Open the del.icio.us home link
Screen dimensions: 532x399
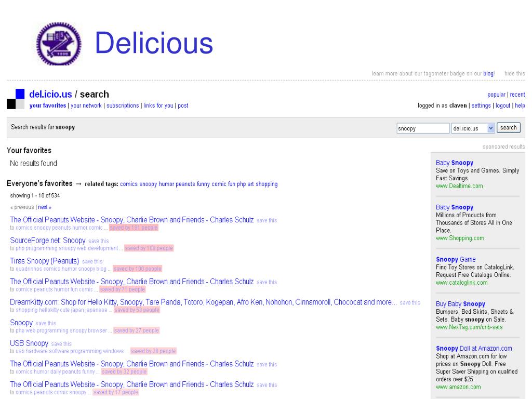tap(50, 95)
